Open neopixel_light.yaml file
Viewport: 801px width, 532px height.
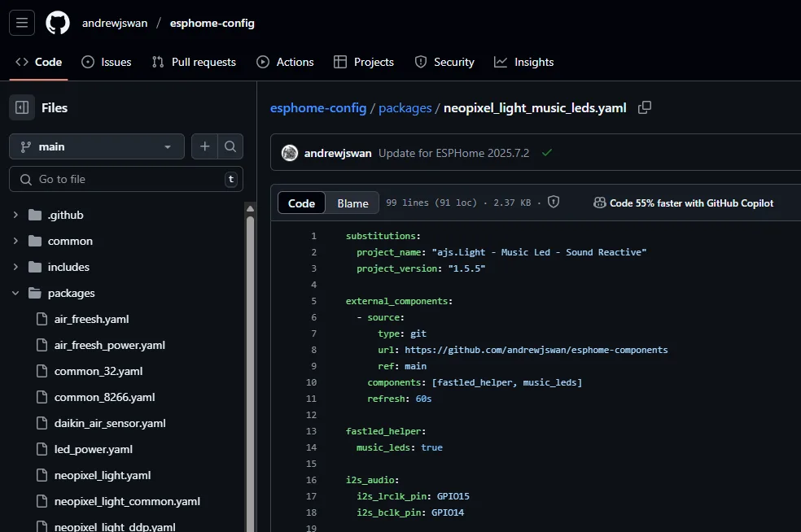coord(103,475)
